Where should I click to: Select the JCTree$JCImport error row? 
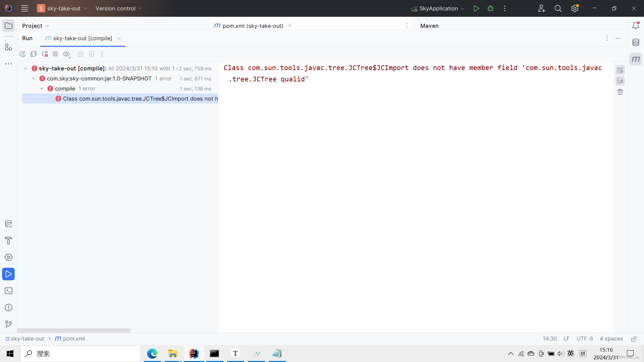click(x=120, y=99)
